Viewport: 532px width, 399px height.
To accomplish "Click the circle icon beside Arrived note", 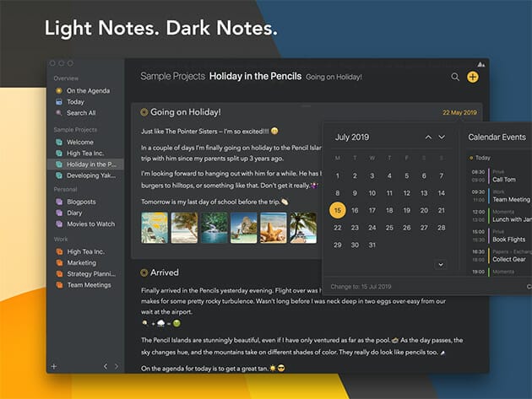I will (144, 272).
